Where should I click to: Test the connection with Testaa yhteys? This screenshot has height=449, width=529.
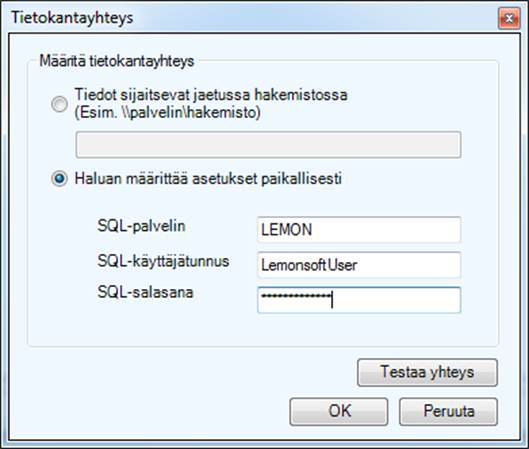(x=427, y=372)
